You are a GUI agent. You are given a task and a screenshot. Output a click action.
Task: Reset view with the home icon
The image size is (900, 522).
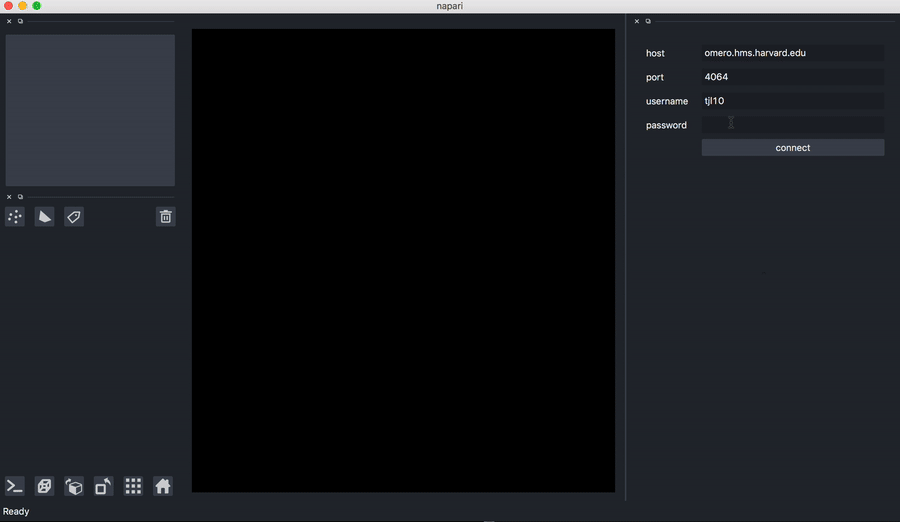163,486
